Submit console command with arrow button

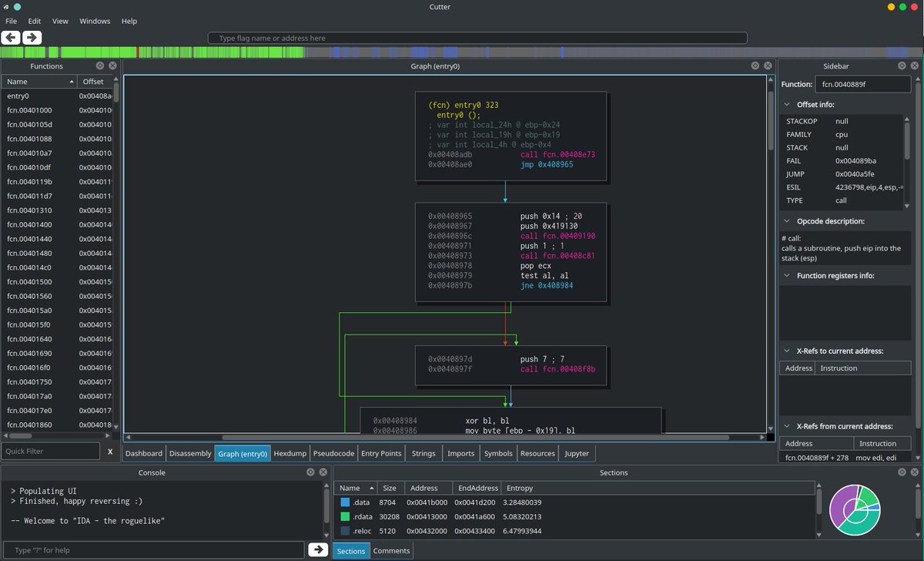tap(317, 549)
